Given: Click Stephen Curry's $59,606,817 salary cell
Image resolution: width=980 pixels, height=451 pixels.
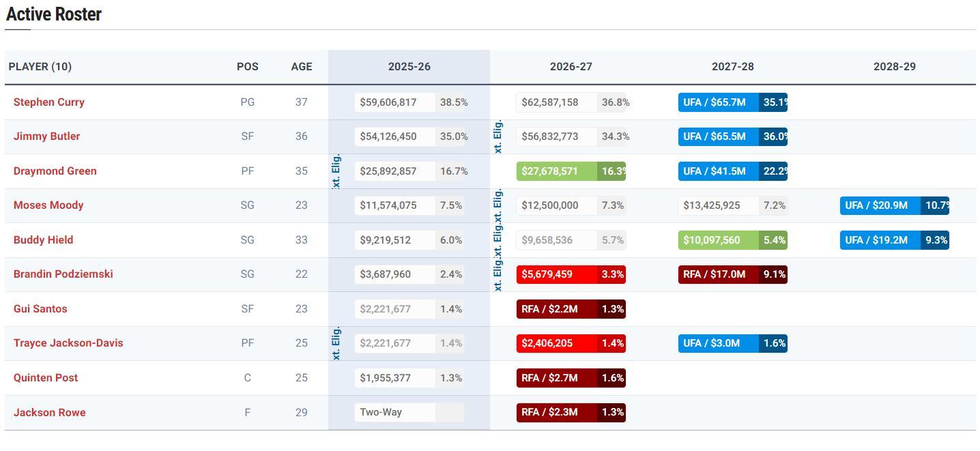Looking at the screenshot, I should (x=394, y=102).
